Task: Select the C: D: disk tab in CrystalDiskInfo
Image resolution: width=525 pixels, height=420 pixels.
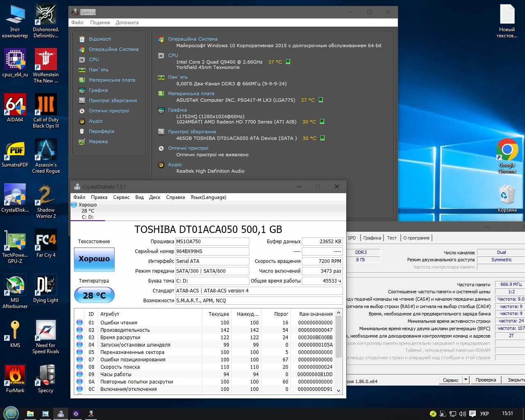Action: coord(87,211)
